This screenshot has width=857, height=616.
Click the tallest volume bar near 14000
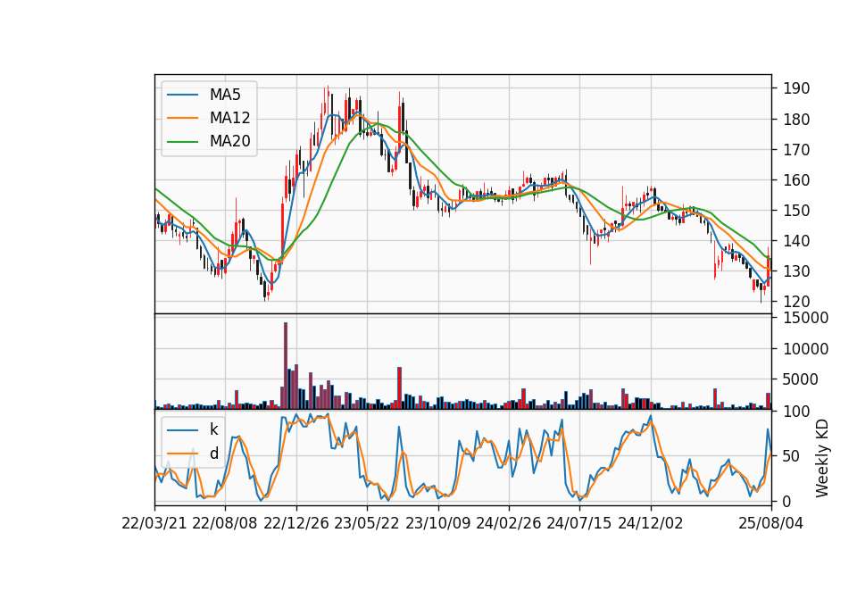pyautogui.click(x=286, y=366)
